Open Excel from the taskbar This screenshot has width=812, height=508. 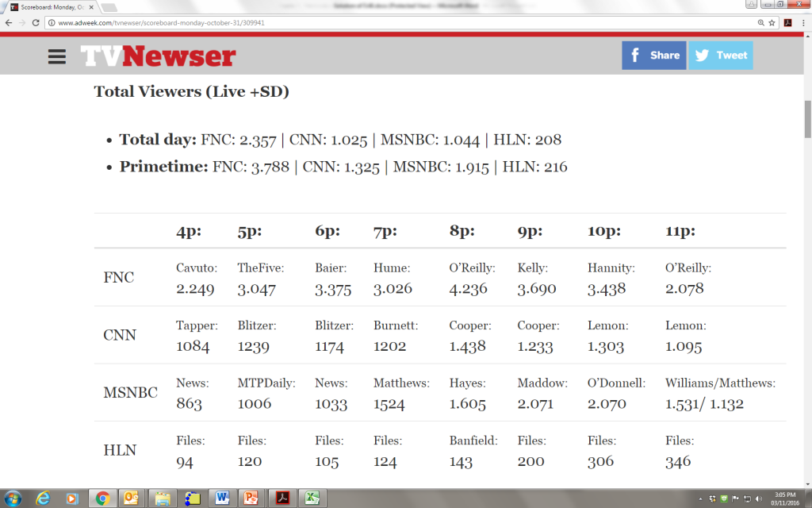click(313, 498)
